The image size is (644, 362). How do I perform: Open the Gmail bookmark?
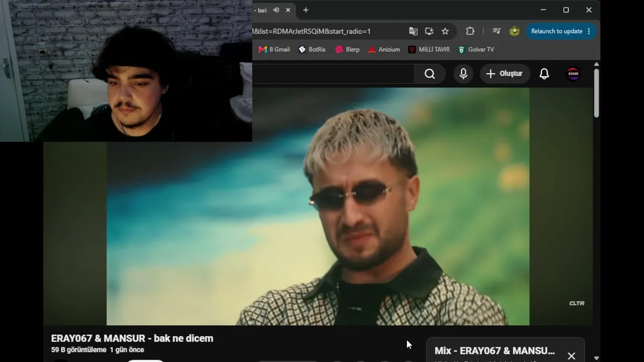click(x=274, y=49)
